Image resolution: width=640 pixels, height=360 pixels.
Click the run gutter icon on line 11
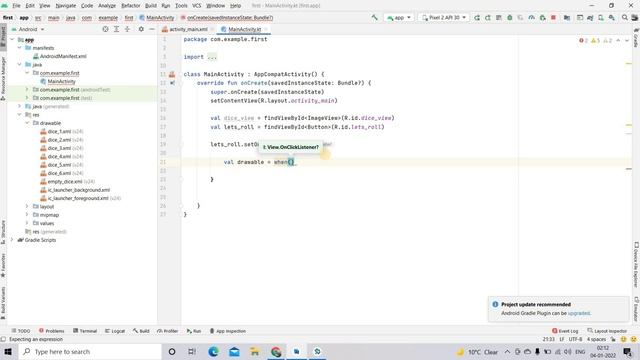pyautogui.click(x=172, y=74)
